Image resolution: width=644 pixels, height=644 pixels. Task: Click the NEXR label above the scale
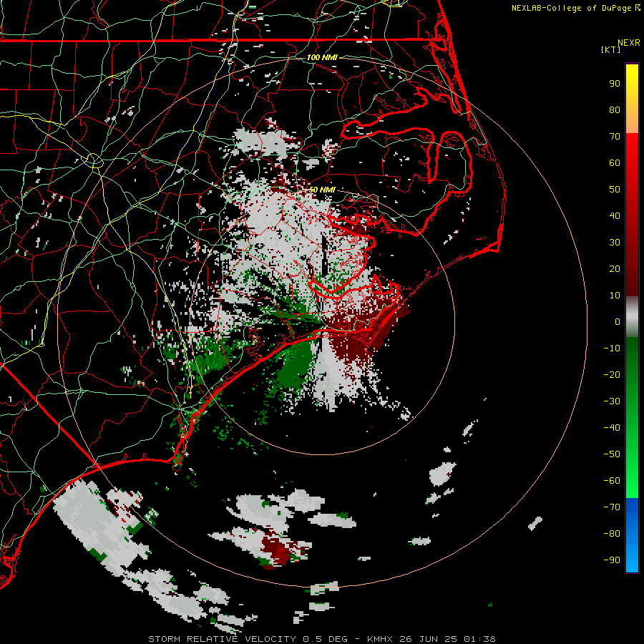629,43
